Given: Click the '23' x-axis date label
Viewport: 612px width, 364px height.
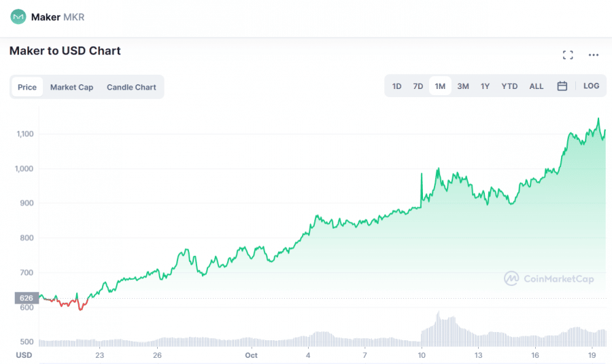Looking at the screenshot, I should coord(100,355).
